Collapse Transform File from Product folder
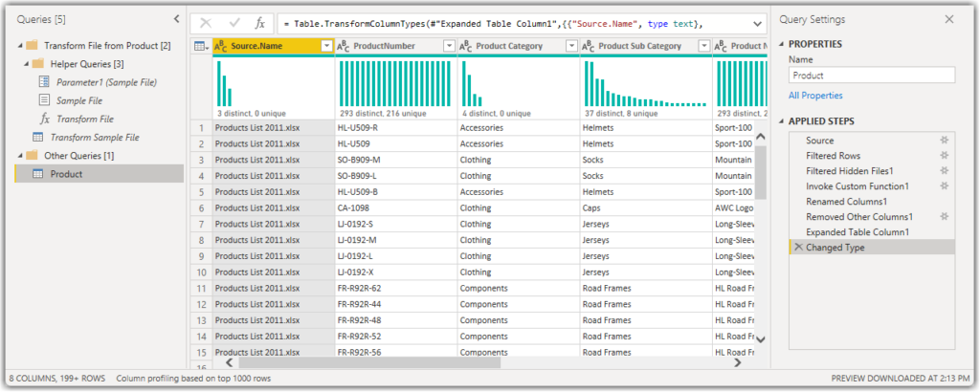Image resolution: width=980 pixels, height=392 pixels. [20, 46]
